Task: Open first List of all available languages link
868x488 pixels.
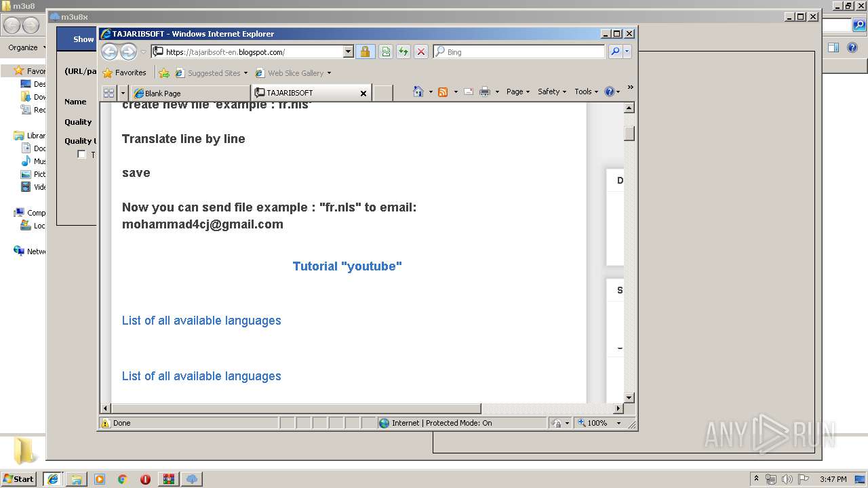Action: [x=201, y=320]
